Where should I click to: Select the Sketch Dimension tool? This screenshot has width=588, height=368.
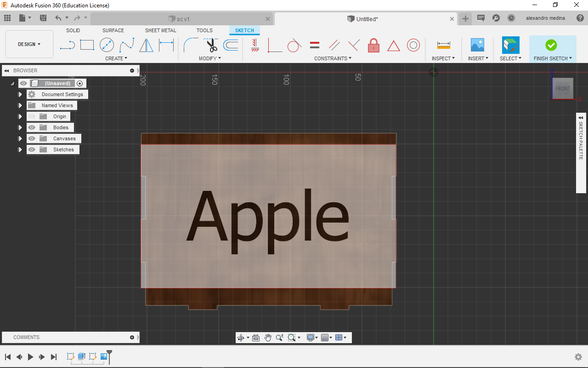pos(166,45)
